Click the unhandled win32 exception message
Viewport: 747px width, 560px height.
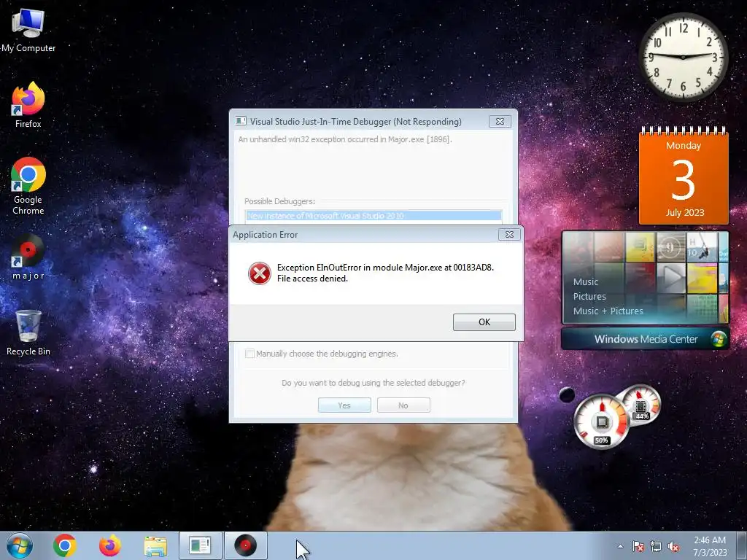pyautogui.click(x=345, y=139)
